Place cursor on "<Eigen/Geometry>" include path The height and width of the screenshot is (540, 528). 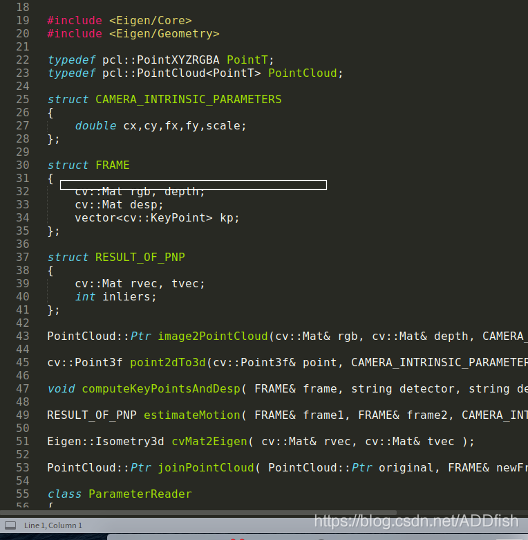click(164, 33)
